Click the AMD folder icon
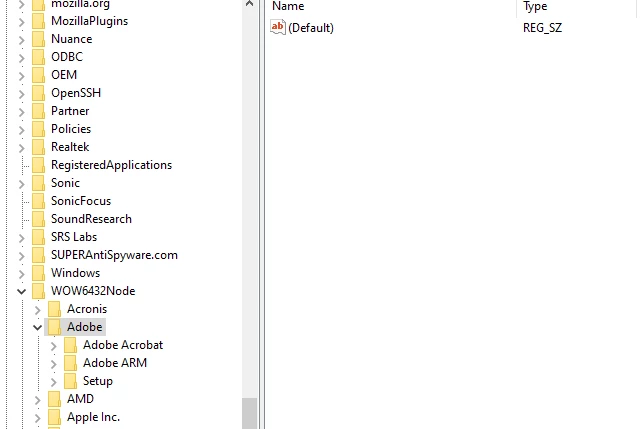 [54, 399]
